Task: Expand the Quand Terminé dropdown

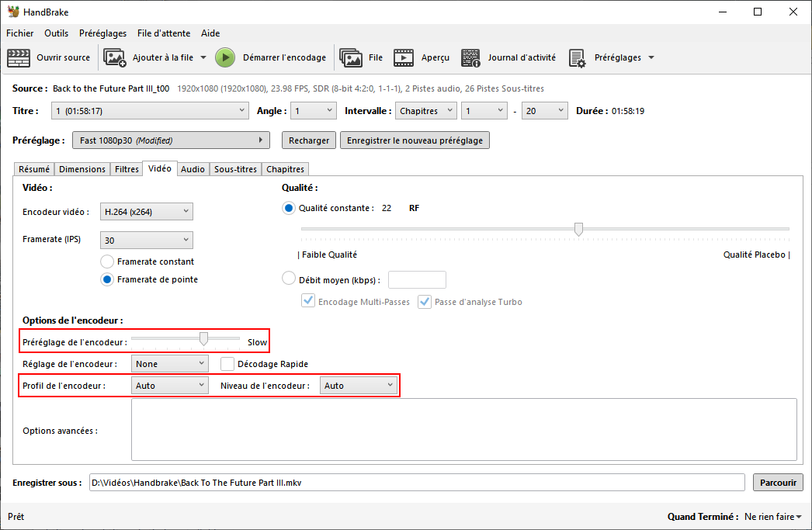Action: 773,517
